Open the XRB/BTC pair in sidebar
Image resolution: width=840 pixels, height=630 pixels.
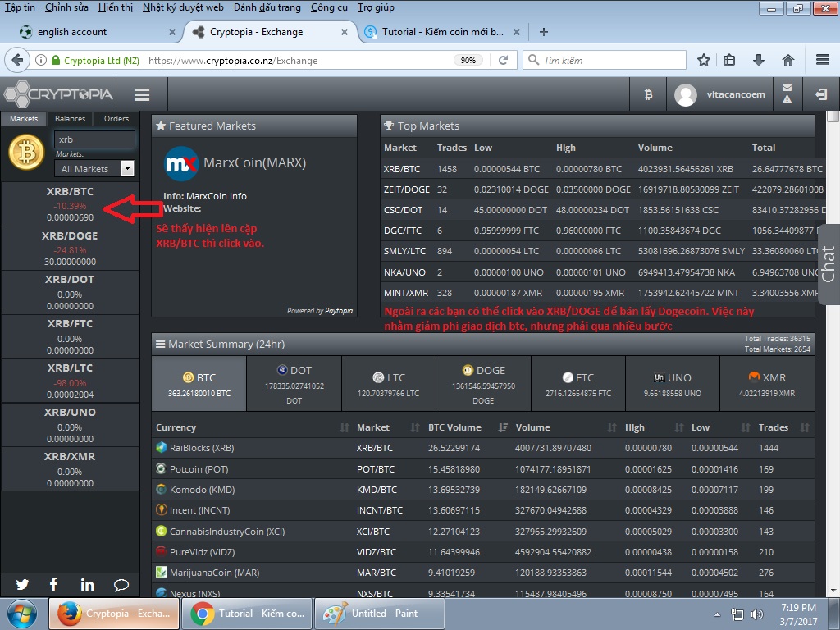coord(71,204)
